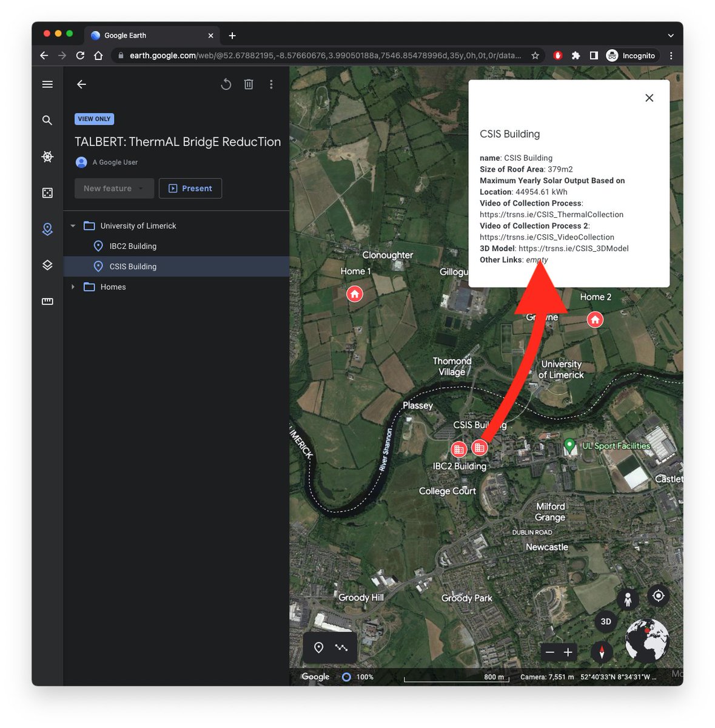Focus the browser address bar
The image size is (715, 728).
click(327, 55)
